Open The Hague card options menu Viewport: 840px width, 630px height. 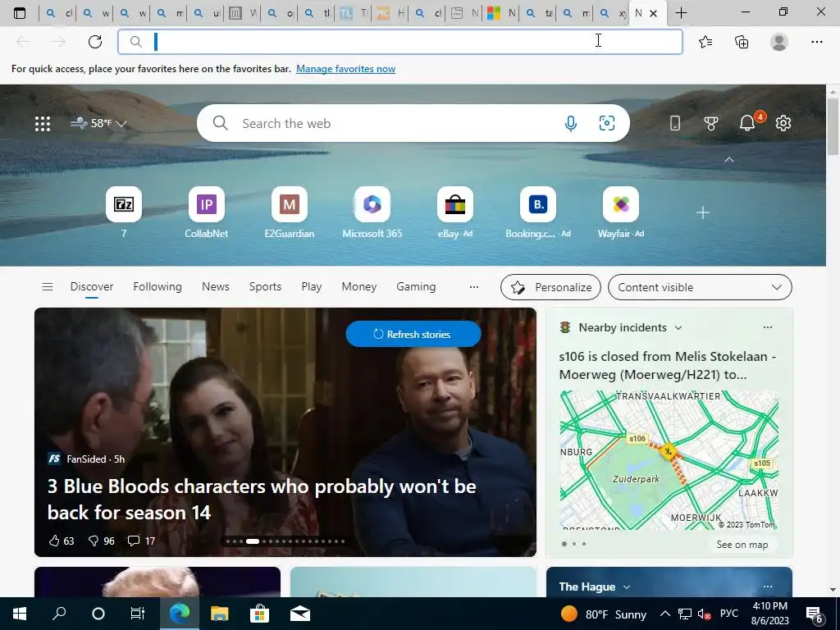[x=768, y=587]
